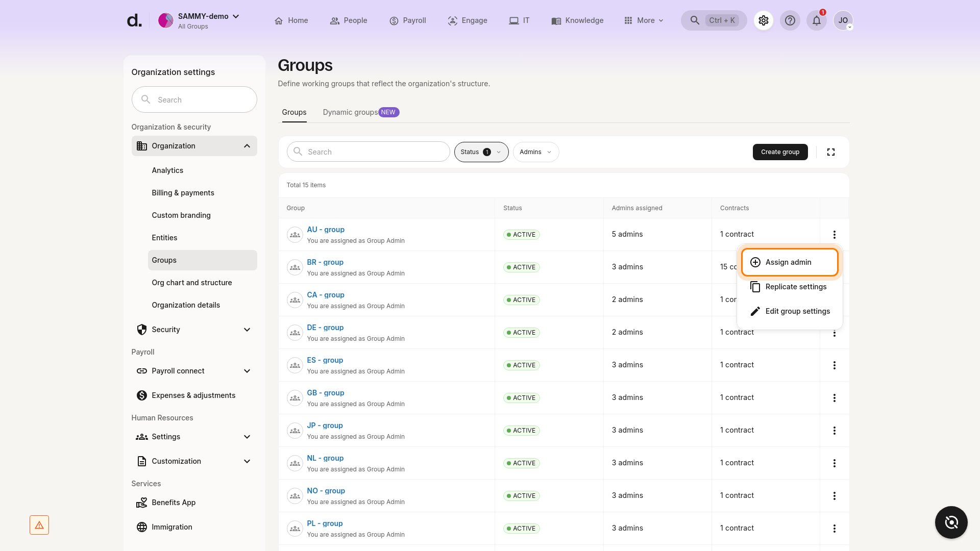Open the BR - group link
The height and width of the screenshot is (551, 980).
click(325, 262)
